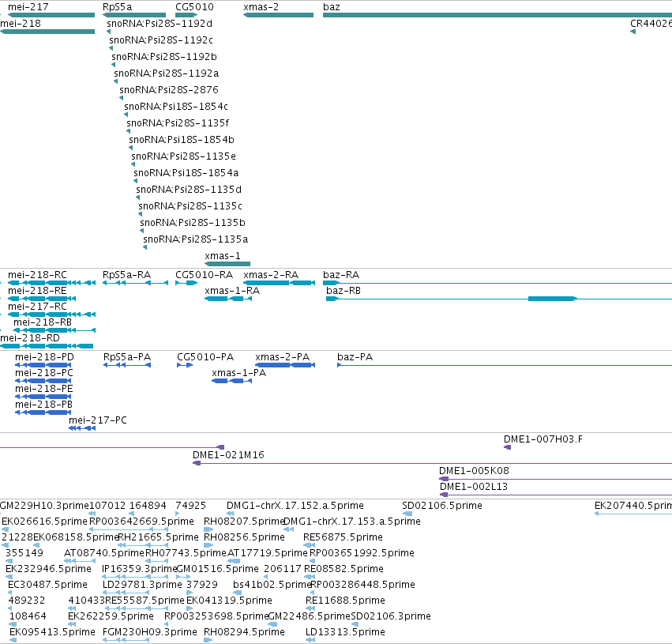Click the EK232946.5prime EST
This screenshot has width=672, height=644.
point(9,577)
